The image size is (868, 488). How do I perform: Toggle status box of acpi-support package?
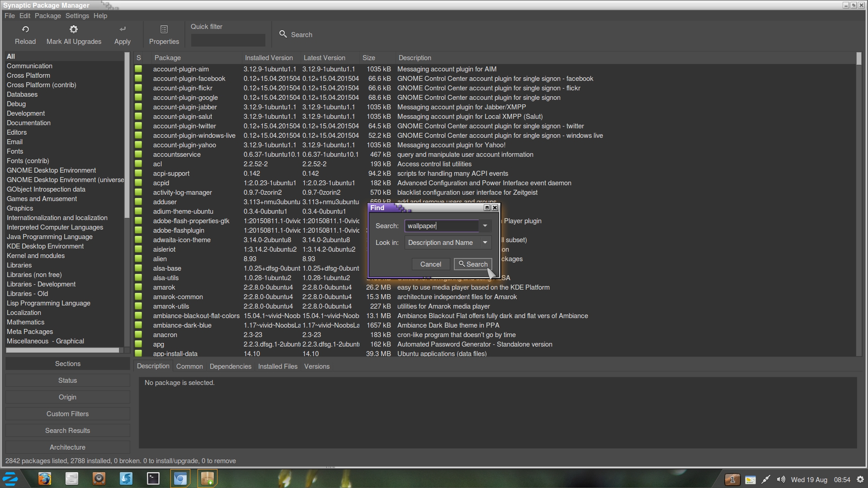138,174
